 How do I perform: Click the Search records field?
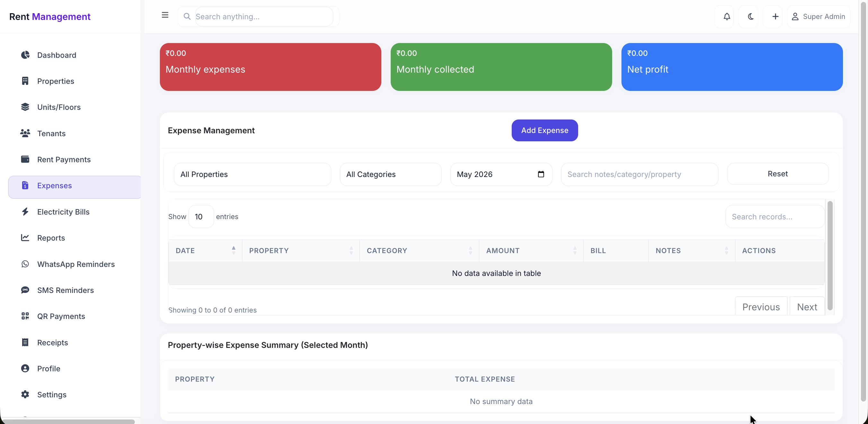click(x=775, y=216)
